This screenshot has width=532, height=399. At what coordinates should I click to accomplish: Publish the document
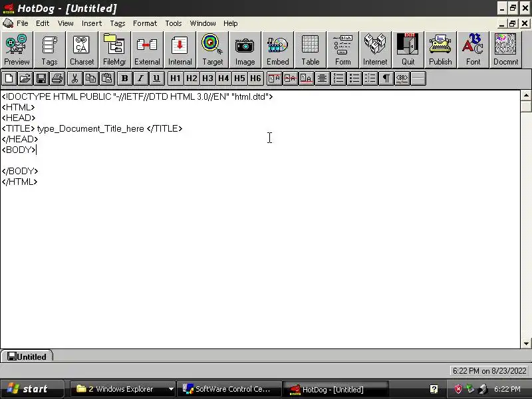[440, 50]
